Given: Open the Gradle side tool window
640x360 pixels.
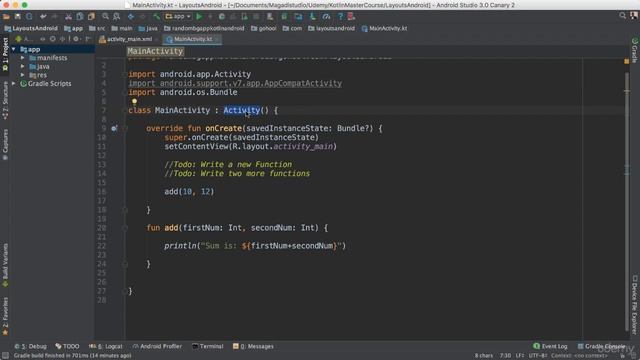Looking at the screenshot, I should tap(634, 50).
